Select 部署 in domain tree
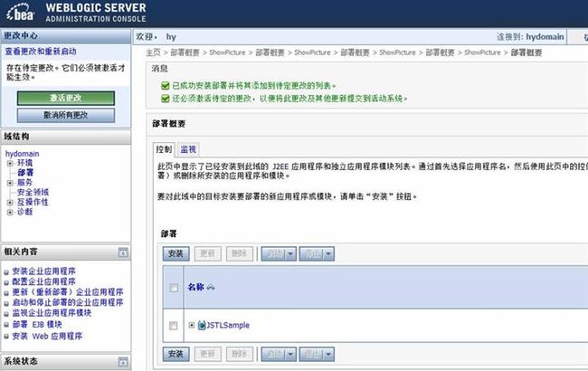Screen dimensions: 588x371 coord(25,173)
